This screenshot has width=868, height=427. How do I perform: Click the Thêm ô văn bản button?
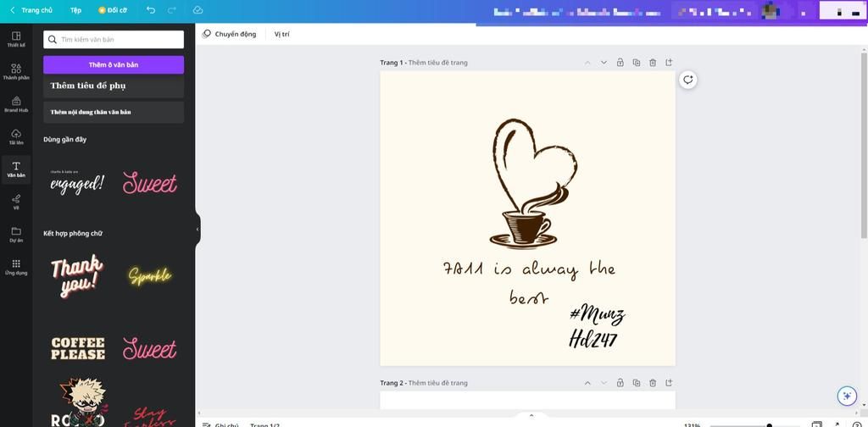tap(114, 64)
